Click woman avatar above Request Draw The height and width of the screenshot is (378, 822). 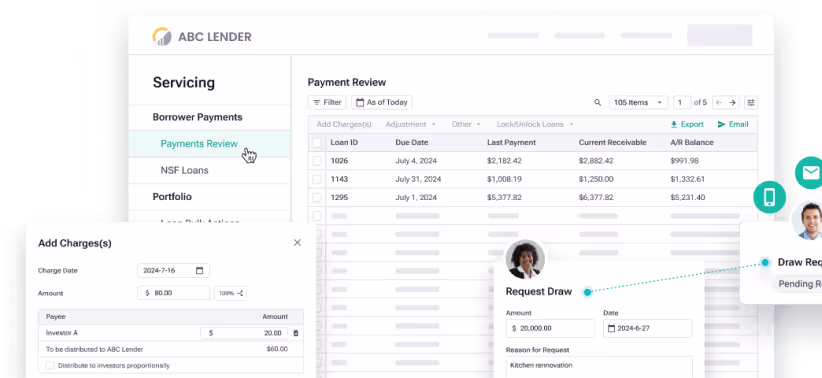525,260
